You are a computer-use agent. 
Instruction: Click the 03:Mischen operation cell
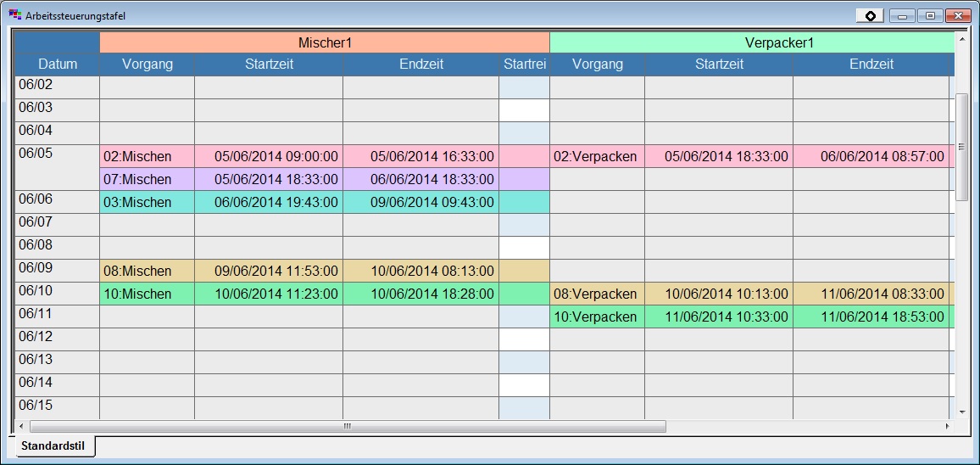click(147, 202)
